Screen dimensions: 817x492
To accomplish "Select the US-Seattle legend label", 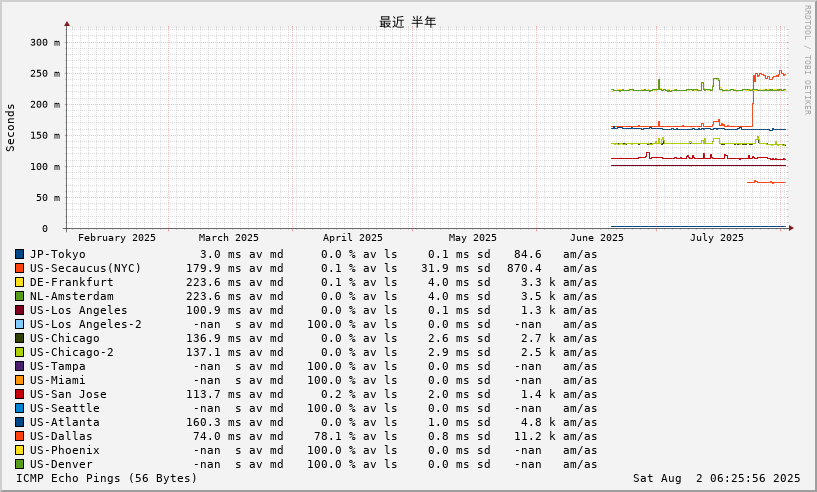I will coord(65,408).
